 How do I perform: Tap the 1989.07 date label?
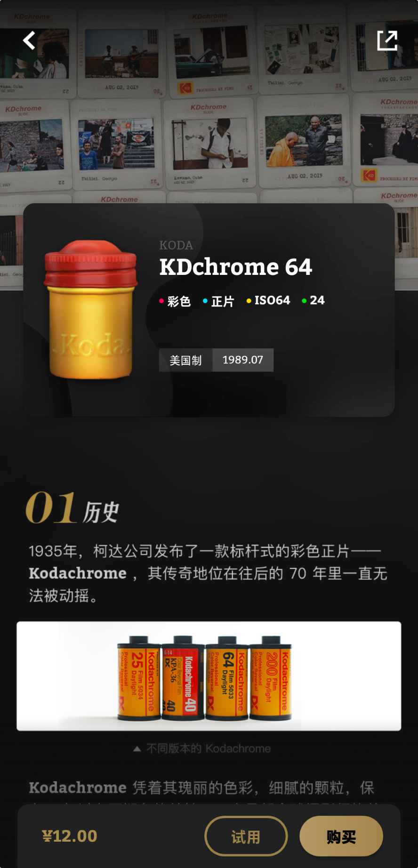pos(243,360)
